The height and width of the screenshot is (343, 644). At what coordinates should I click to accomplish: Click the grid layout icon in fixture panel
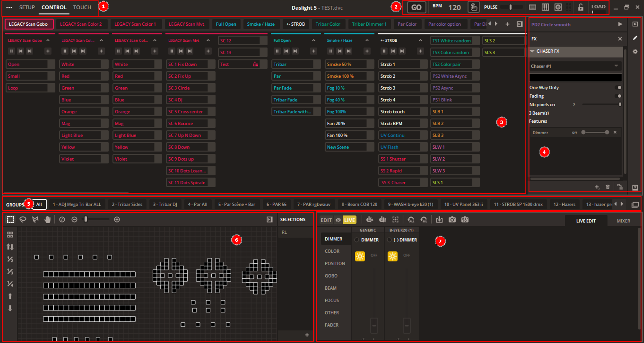(x=10, y=235)
